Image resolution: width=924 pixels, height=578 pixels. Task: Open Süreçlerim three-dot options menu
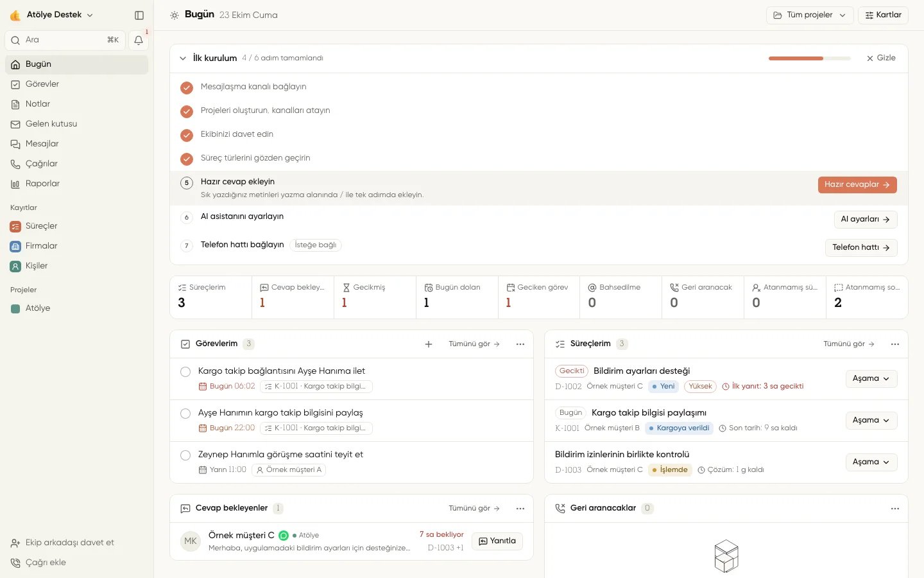pos(895,344)
